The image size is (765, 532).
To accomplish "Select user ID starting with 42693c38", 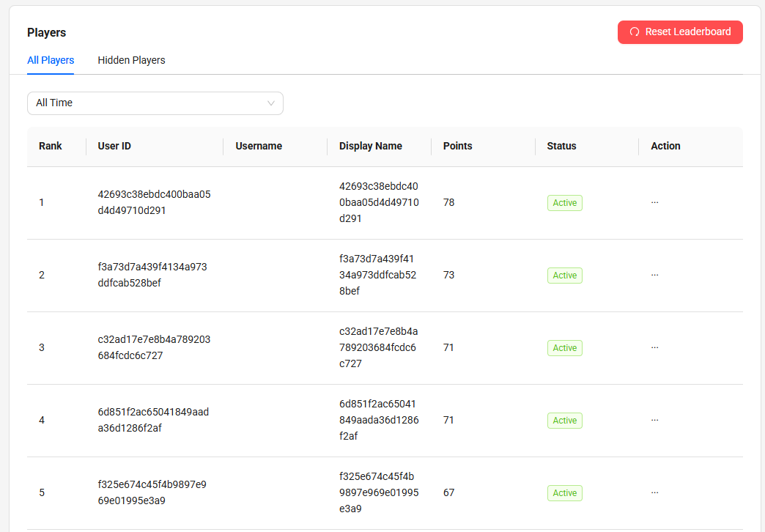I will [154, 202].
